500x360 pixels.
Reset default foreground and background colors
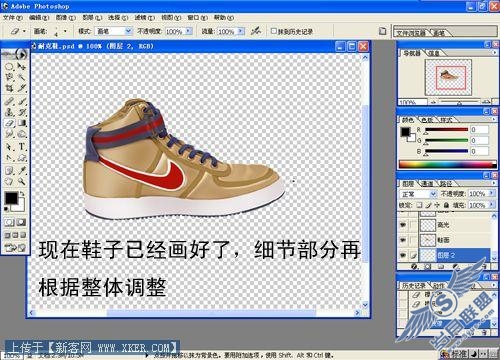click(x=7, y=209)
